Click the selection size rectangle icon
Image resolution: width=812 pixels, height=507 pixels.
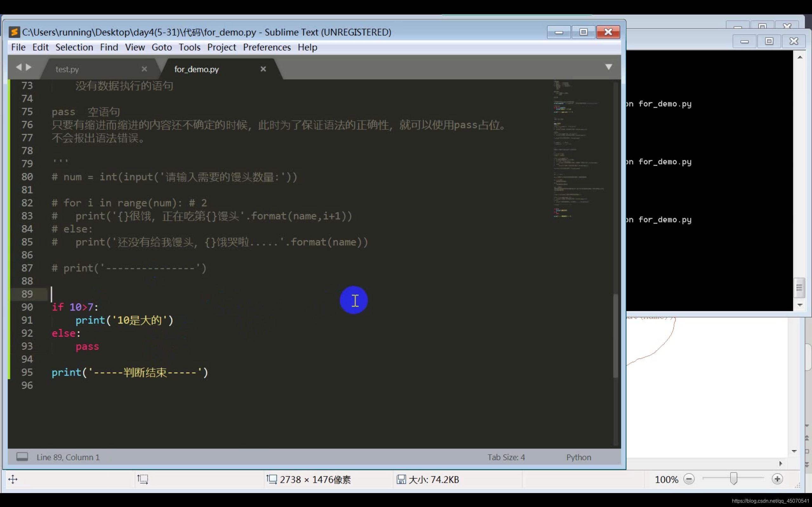[x=143, y=479]
